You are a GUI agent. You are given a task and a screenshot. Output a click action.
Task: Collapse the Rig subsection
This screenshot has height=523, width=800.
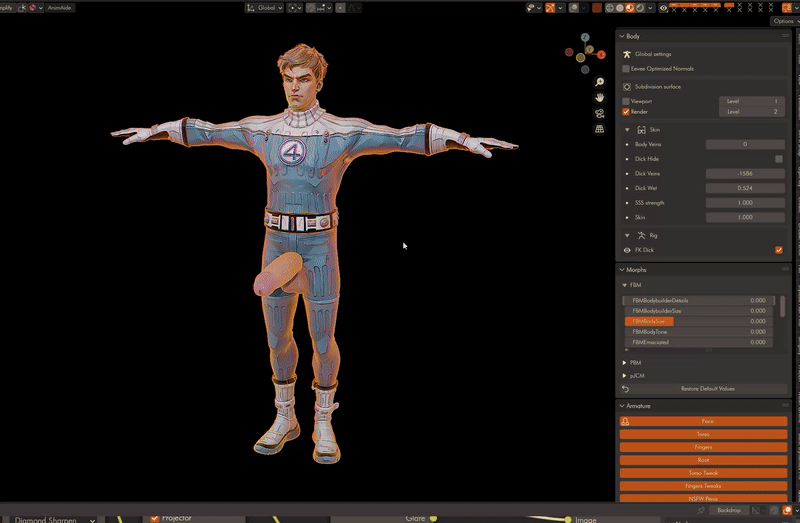click(x=627, y=235)
